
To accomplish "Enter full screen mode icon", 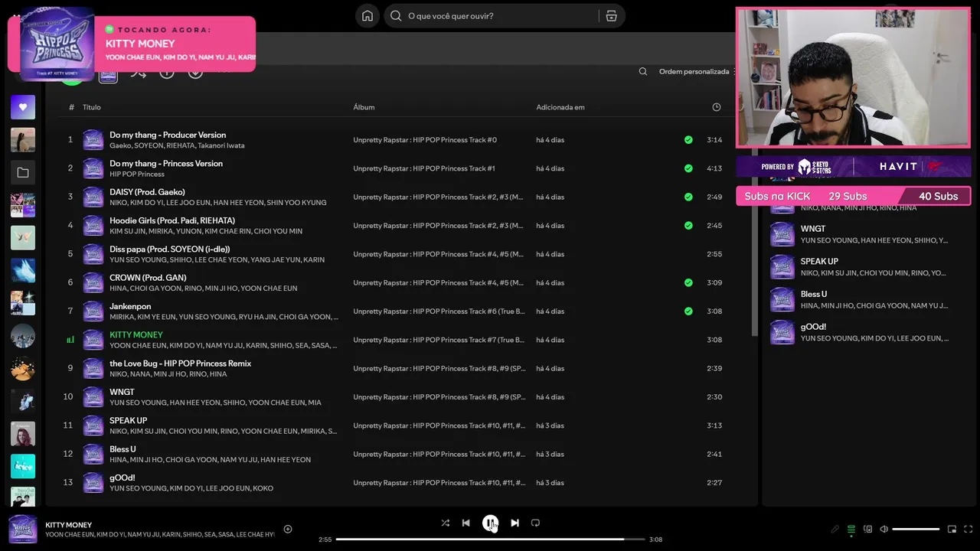I will coord(969,529).
